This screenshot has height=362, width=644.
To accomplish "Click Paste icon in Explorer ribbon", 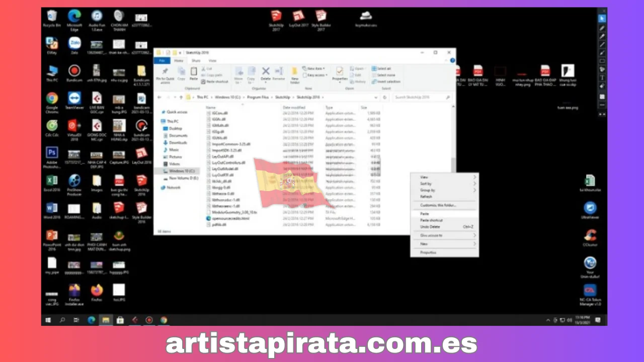I will [193, 74].
